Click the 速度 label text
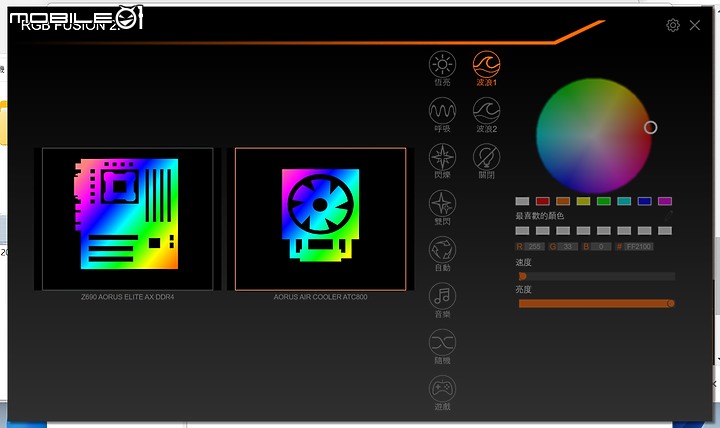The height and width of the screenshot is (428, 720). 523,262
